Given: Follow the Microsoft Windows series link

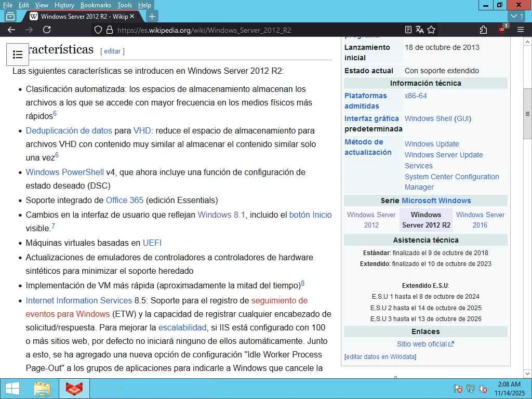Looking at the screenshot, I should (x=436, y=201).
